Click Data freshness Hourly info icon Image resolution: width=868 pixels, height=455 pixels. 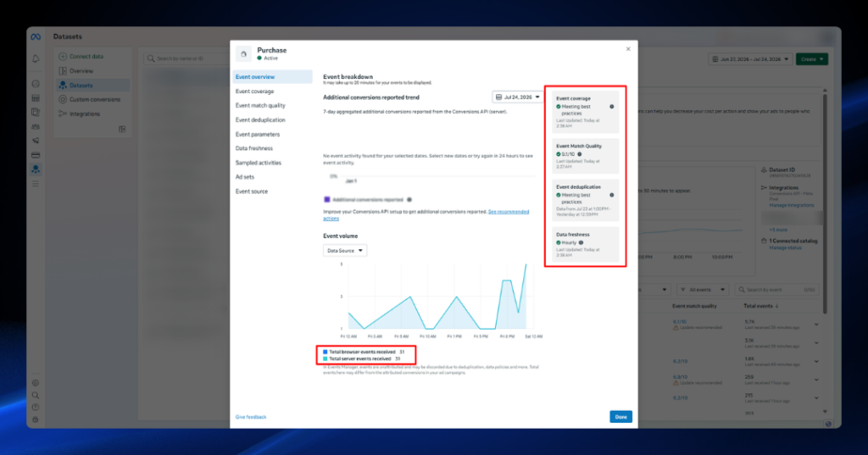(581, 242)
